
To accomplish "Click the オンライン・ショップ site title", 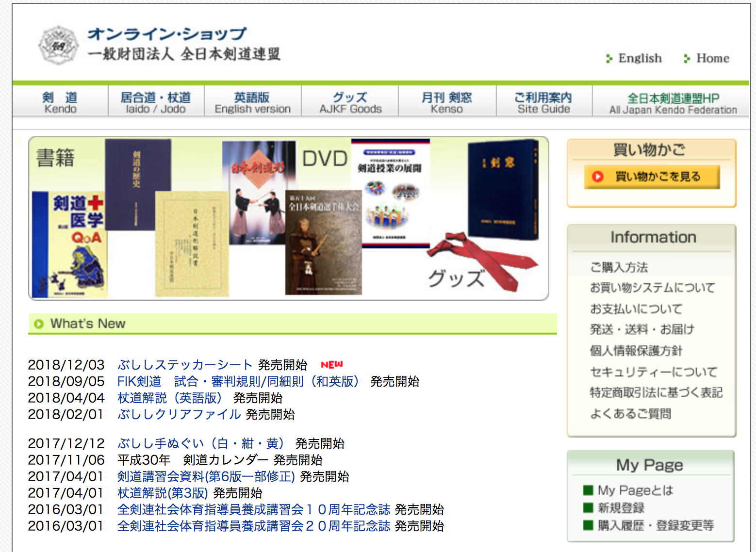I will coord(167,33).
